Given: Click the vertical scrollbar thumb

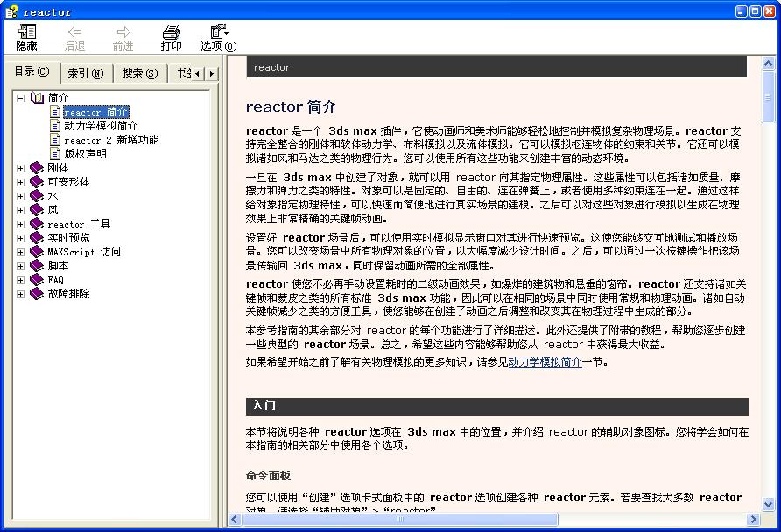Looking at the screenshot, I should point(768,96).
